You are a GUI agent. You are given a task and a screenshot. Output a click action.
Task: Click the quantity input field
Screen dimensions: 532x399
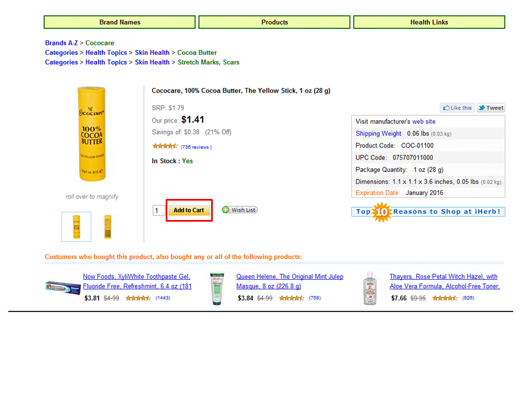pos(158,211)
